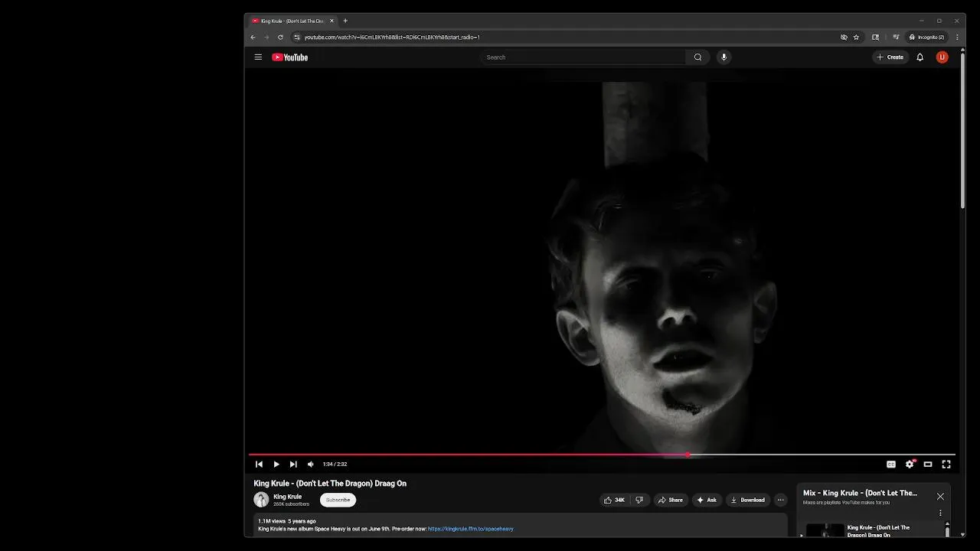
Task: Open the Ask AI button
Action: [707, 500]
